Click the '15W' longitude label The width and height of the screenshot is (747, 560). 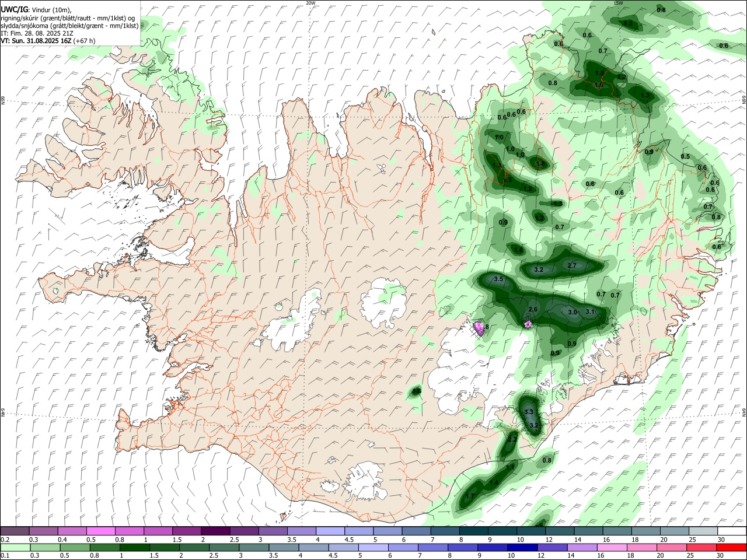[618, 3]
